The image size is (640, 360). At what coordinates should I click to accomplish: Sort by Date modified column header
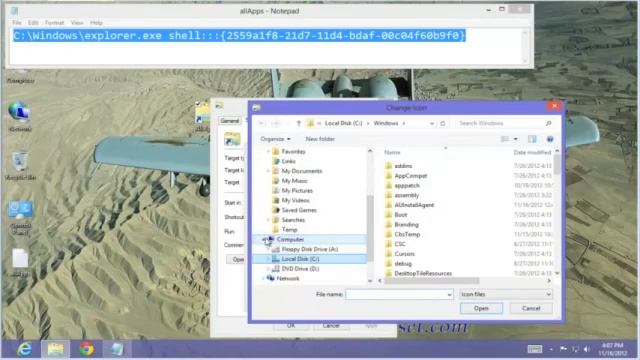532,152
